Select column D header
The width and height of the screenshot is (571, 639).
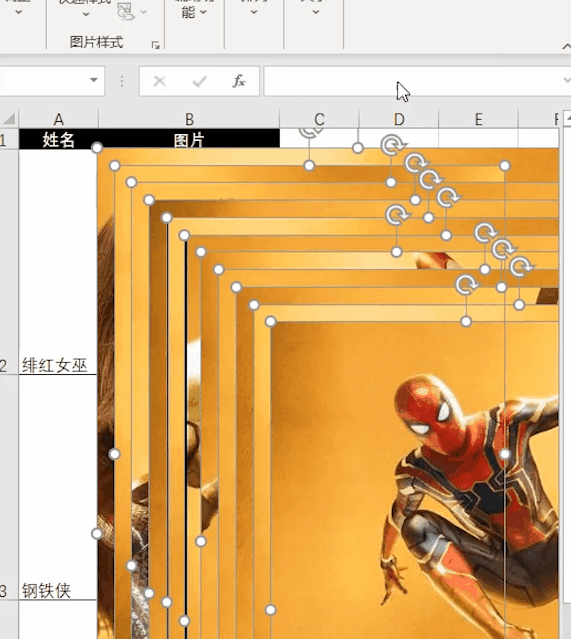coord(399,119)
